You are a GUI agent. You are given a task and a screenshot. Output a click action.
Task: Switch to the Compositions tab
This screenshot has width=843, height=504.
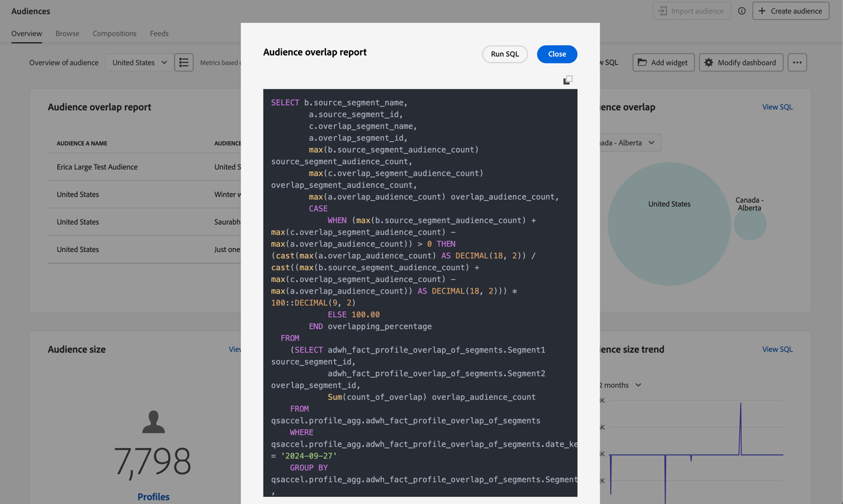click(114, 34)
